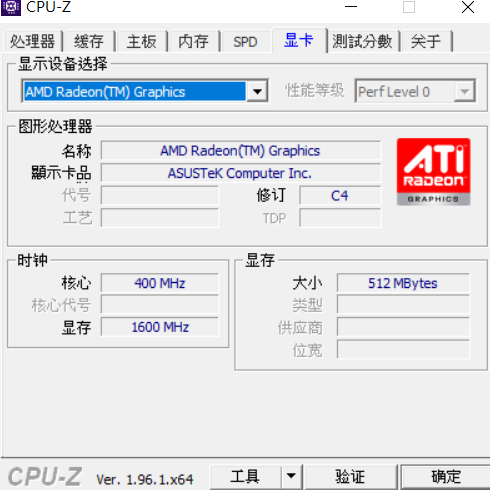Select the 主板 tab
Image resolution: width=490 pixels, height=490 pixels.
(x=141, y=41)
